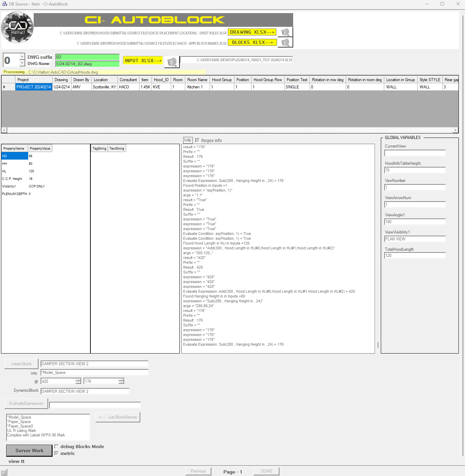The width and height of the screenshot is (465, 476).
Task: Click the CAD Instruct gear logo
Action: 17,28
